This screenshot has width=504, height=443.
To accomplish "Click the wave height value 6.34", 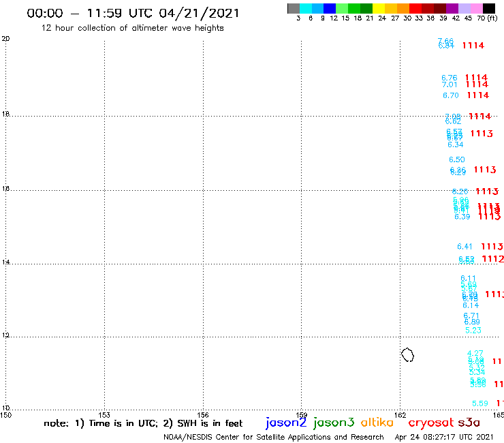I will 456,144.
